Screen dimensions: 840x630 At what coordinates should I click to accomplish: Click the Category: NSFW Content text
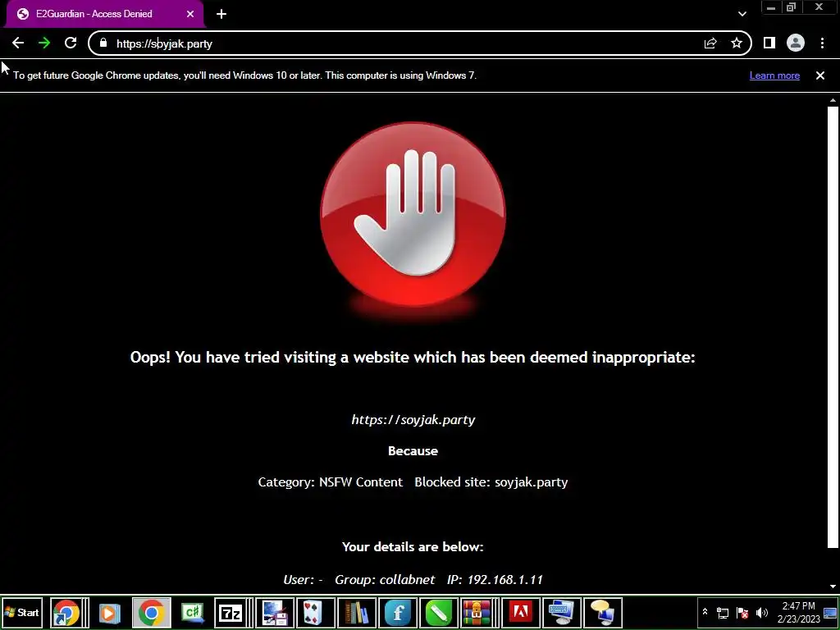coord(330,482)
